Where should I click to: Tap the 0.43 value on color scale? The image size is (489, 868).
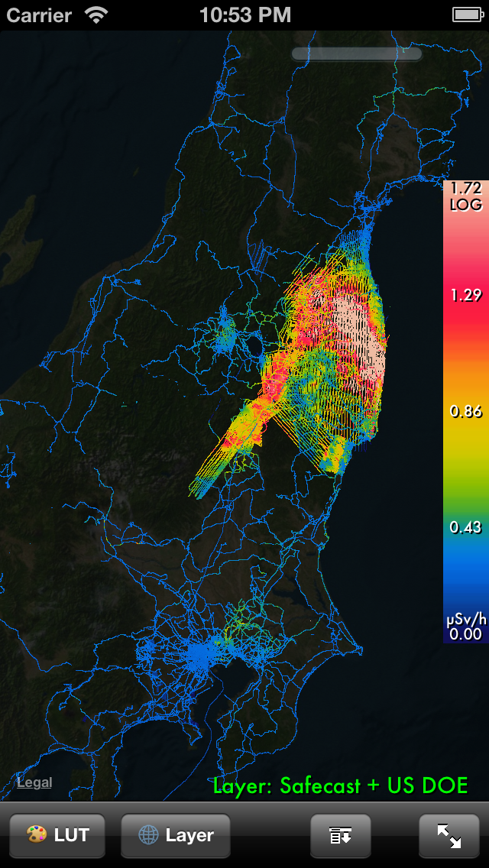tap(466, 527)
